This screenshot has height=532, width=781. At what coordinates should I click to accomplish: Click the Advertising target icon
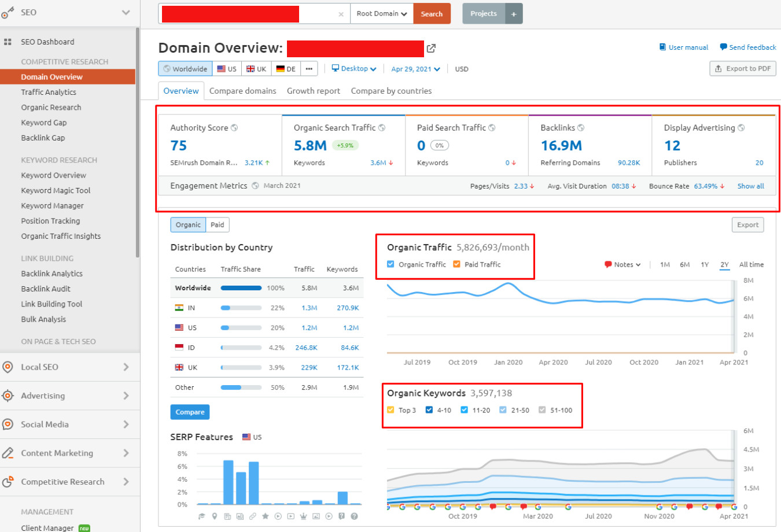[8, 396]
